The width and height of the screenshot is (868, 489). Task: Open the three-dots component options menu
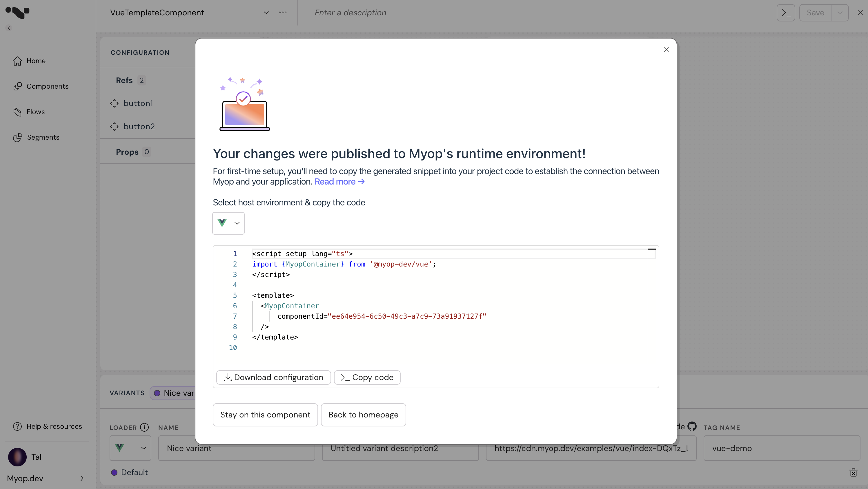[282, 12]
